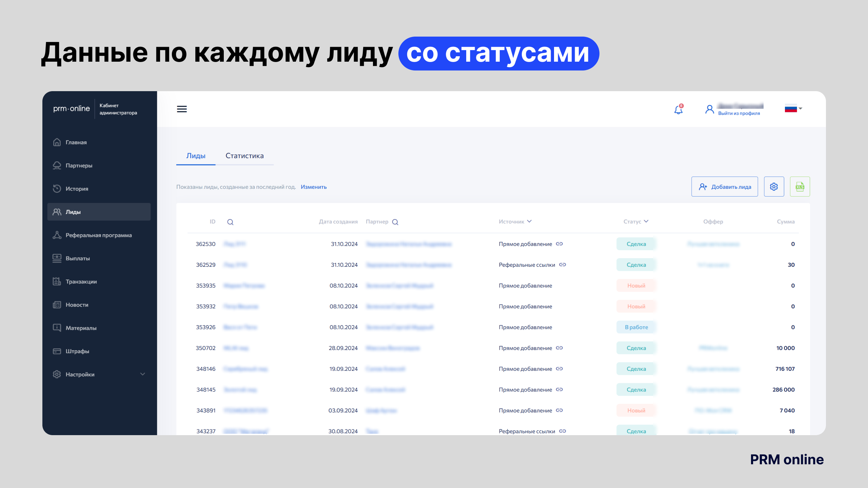Click link icon in row 362529
The image size is (868, 488).
click(563, 265)
